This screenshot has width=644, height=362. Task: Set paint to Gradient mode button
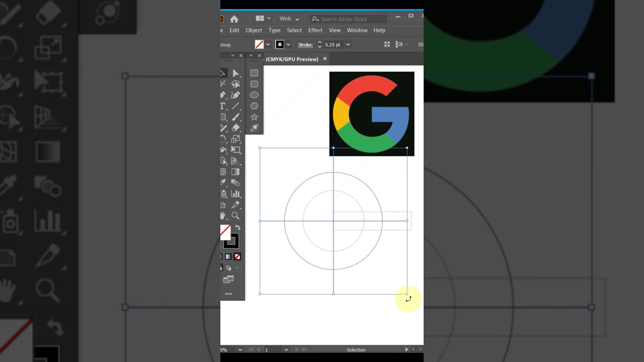coord(228,257)
